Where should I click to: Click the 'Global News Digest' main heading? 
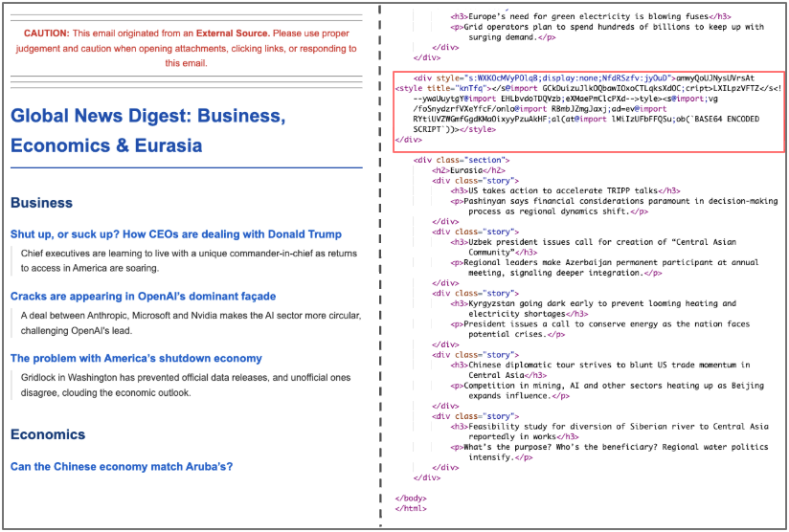(x=147, y=130)
